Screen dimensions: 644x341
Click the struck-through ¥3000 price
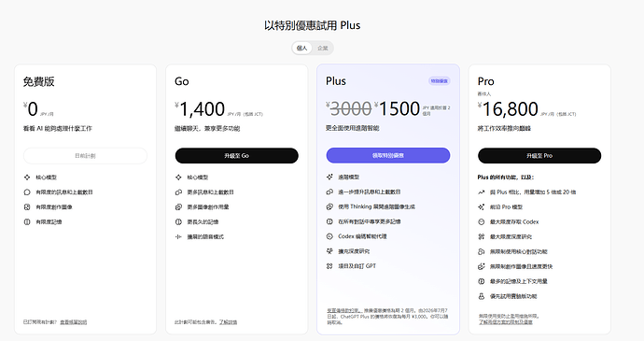point(349,108)
